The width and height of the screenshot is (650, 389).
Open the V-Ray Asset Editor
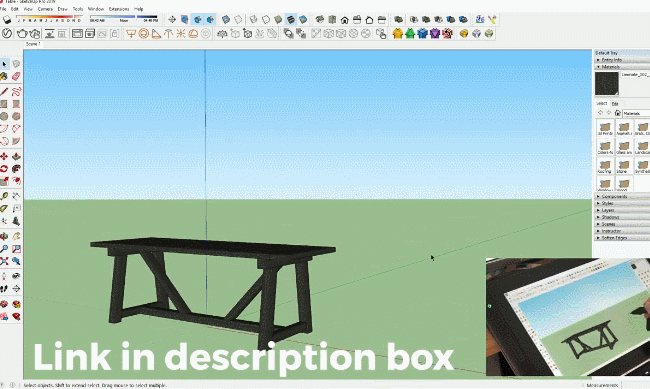(7, 34)
